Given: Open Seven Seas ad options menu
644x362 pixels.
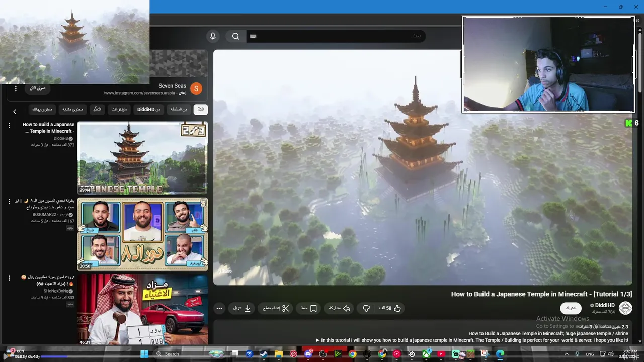Looking at the screenshot, I should pyautogui.click(x=16, y=88).
